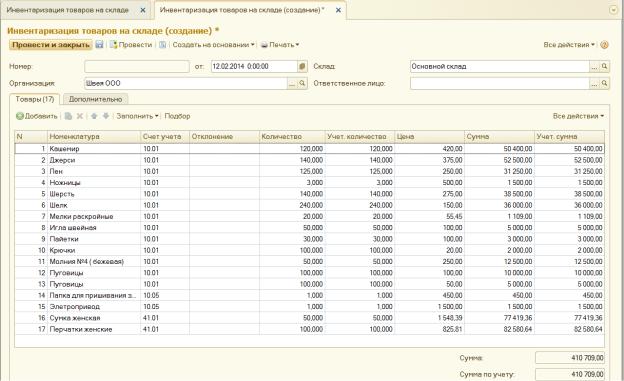Click the ellipsis button of the Организация field
This screenshot has height=381, width=624.
click(x=292, y=83)
